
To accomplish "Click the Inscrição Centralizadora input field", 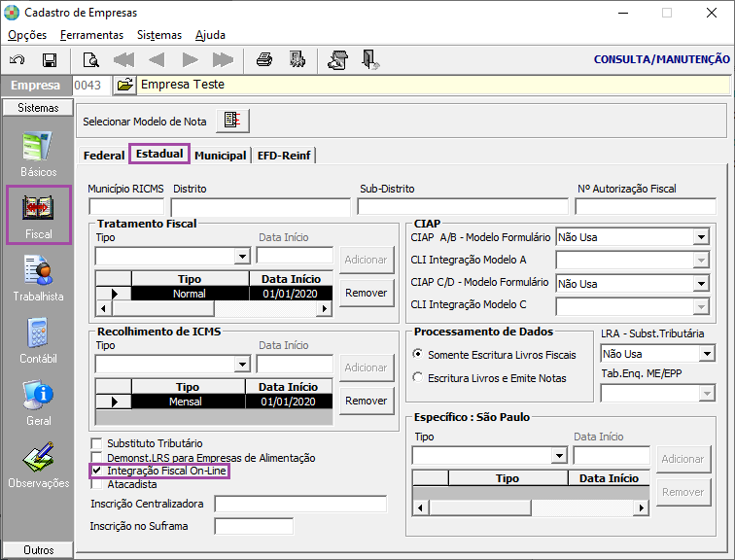I will (300, 504).
